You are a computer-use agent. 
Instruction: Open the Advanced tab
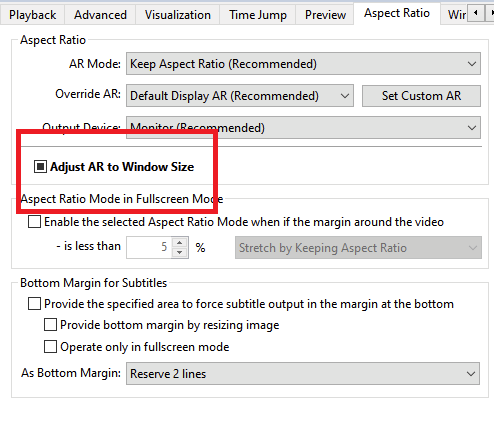point(100,15)
